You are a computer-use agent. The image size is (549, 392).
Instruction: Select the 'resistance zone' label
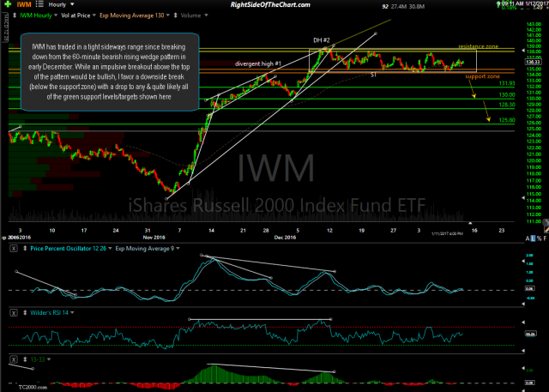coord(478,46)
